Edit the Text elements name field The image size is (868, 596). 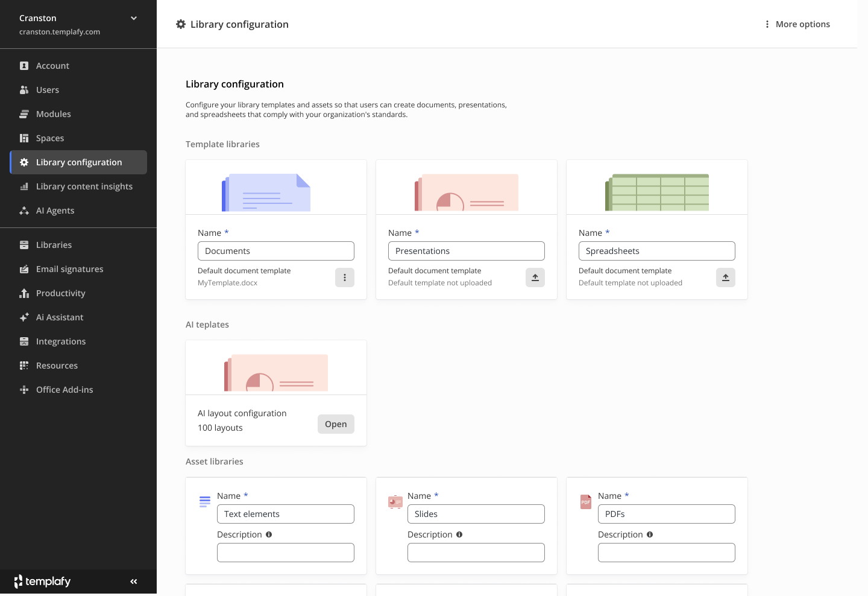pos(286,514)
